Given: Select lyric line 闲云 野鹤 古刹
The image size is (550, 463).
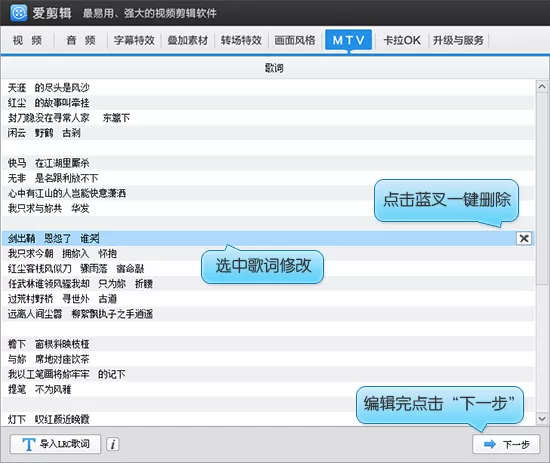Looking at the screenshot, I should 268,133.
